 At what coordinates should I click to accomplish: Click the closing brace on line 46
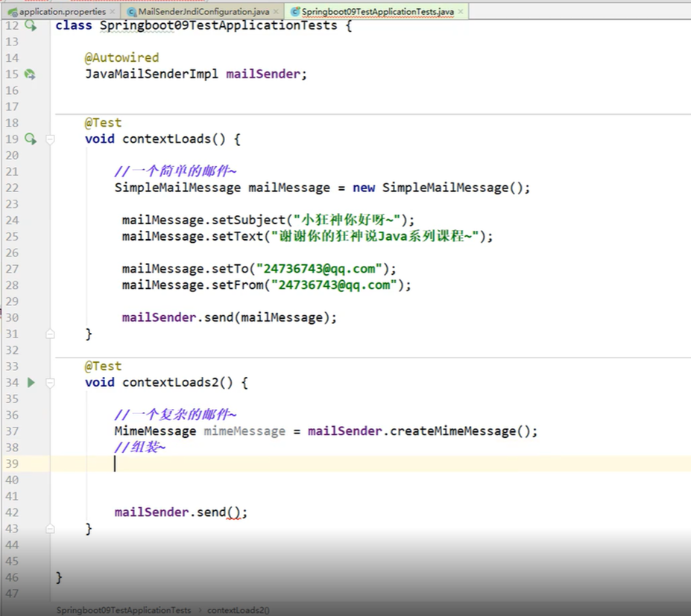tap(59, 577)
